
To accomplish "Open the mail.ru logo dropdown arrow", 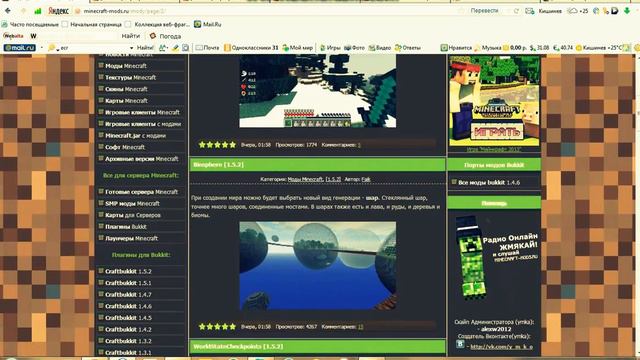I will (x=42, y=48).
